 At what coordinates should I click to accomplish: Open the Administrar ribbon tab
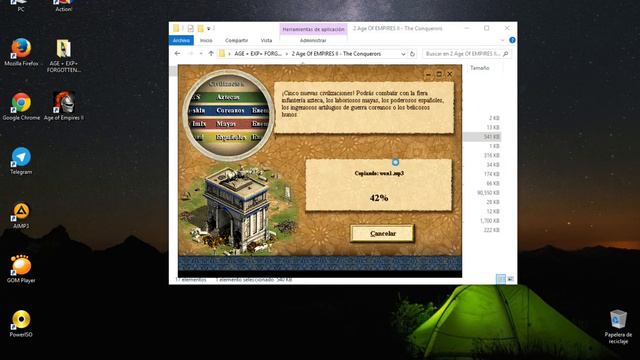pyautogui.click(x=313, y=40)
